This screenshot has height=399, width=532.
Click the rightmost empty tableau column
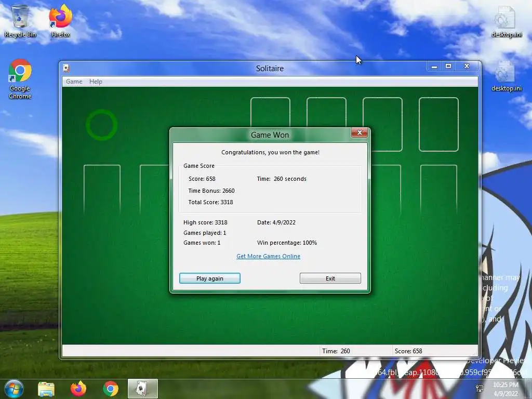point(438,190)
